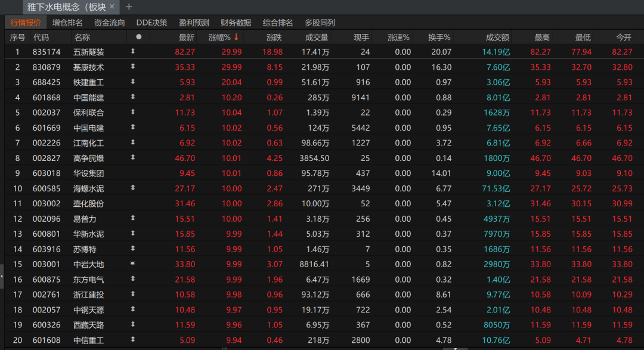Viewport: 644px width, 350px height.
Task: Select stock name 苏博特
Action: point(85,249)
